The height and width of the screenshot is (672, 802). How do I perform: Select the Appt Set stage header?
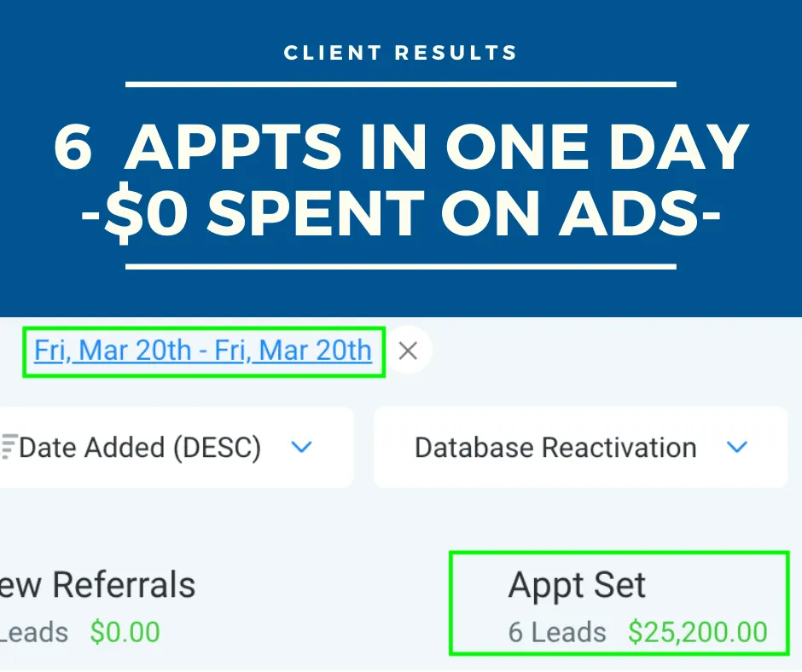pos(577,585)
